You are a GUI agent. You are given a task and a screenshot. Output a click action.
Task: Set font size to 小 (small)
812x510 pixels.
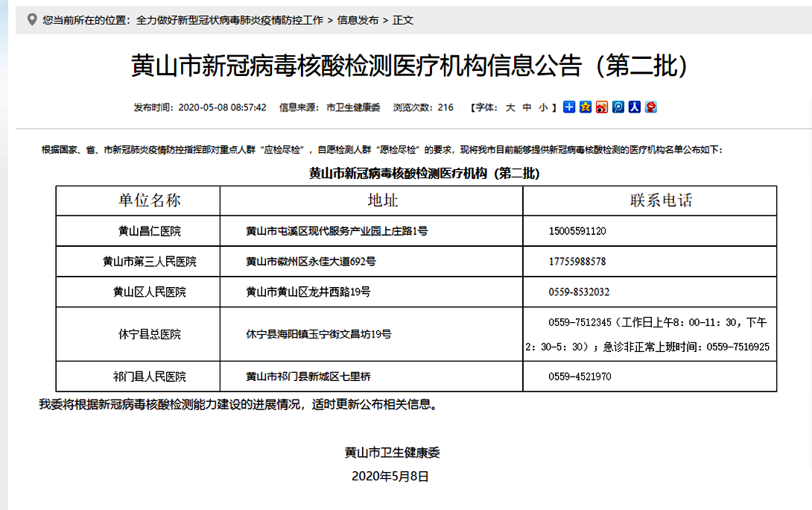pos(543,107)
